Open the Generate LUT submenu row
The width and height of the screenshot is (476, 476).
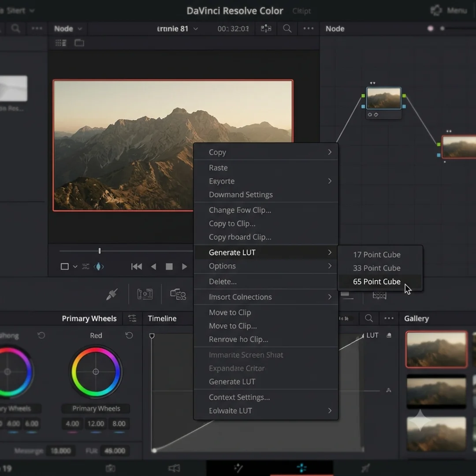click(266, 253)
